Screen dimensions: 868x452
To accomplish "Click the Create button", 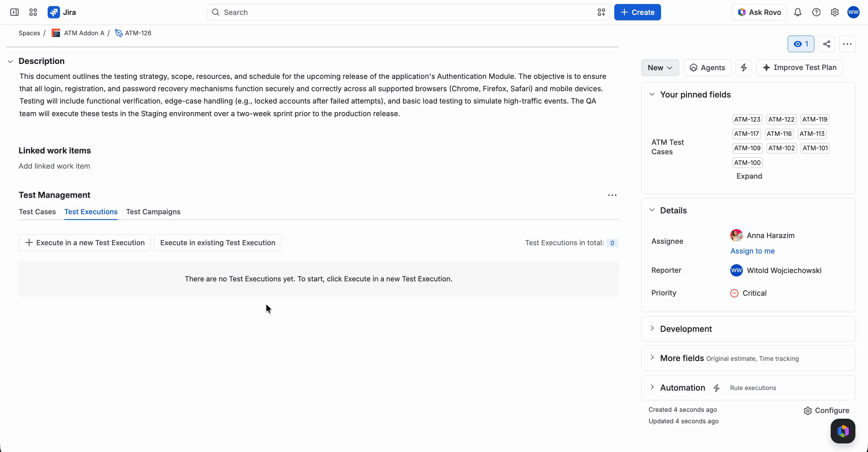I will click(x=637, y=12).
